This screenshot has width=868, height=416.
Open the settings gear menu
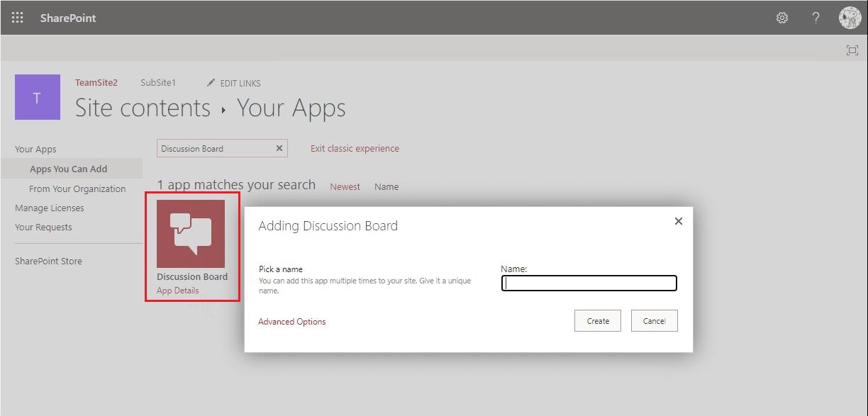pyautogui.click(x=782, y=18)
